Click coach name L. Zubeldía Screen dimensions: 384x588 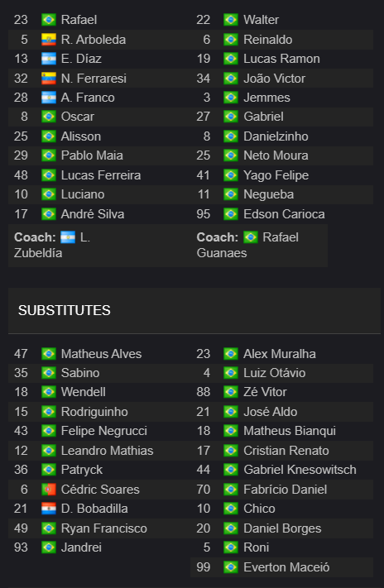(52, 245)
